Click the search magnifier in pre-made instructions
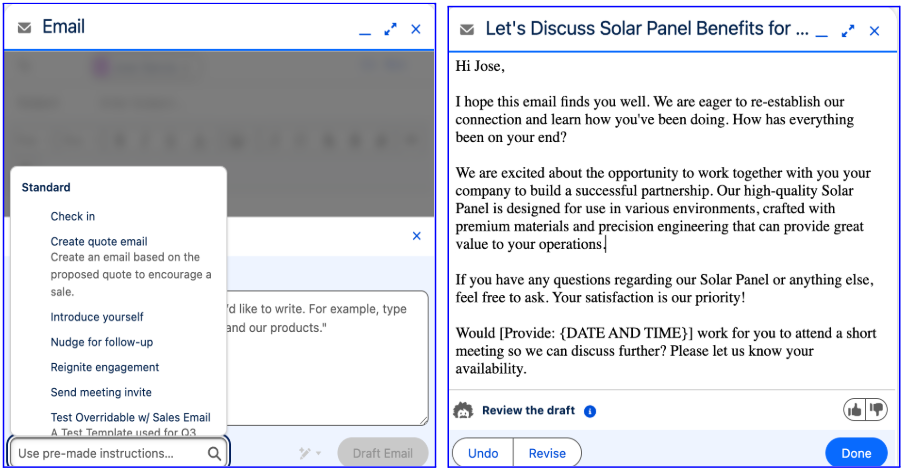Image resolution: width=903 pixels, height=471 pixels. [214, 454]
